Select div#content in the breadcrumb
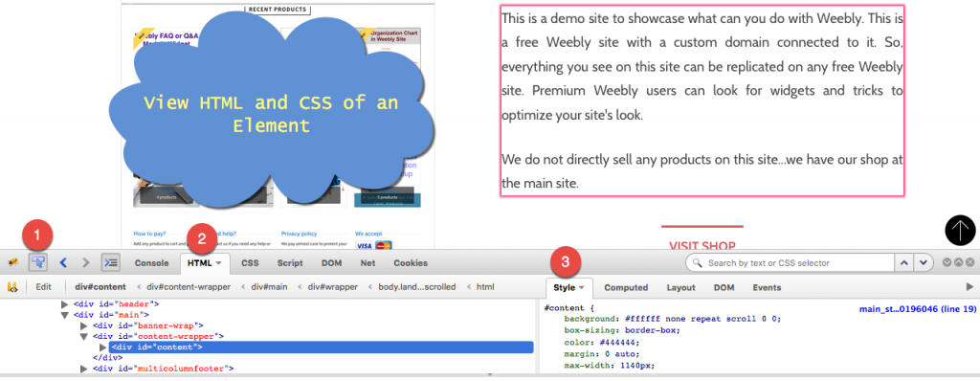 click(100, 287)
